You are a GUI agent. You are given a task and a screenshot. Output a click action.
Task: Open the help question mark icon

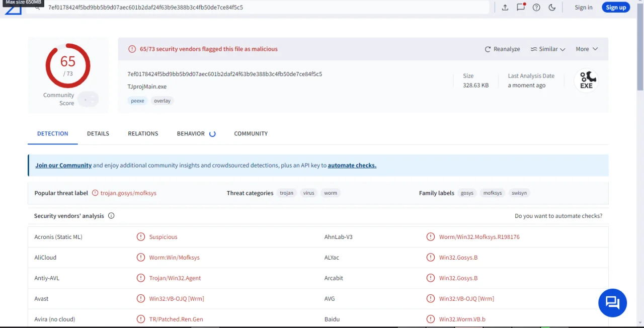pos(536,8)
